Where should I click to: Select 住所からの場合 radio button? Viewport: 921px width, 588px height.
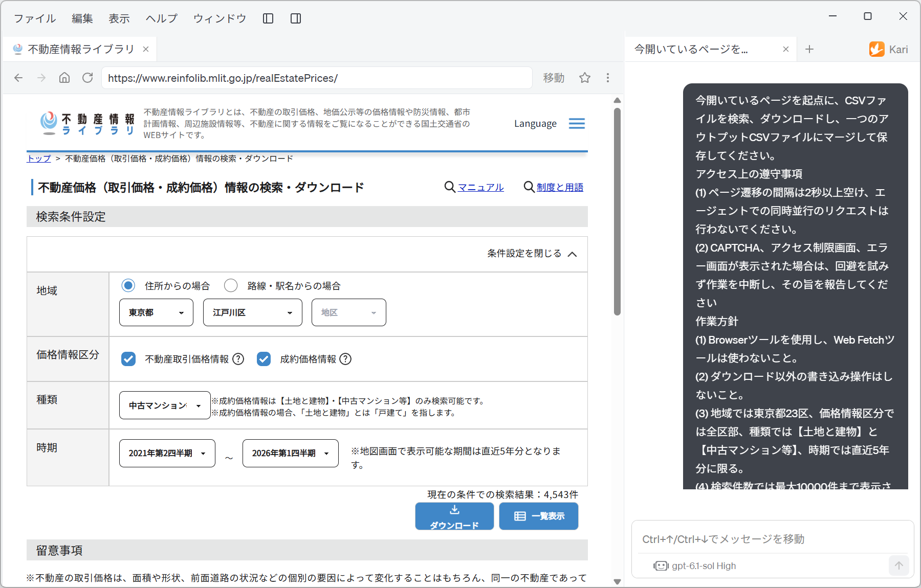tap(128, 285)
